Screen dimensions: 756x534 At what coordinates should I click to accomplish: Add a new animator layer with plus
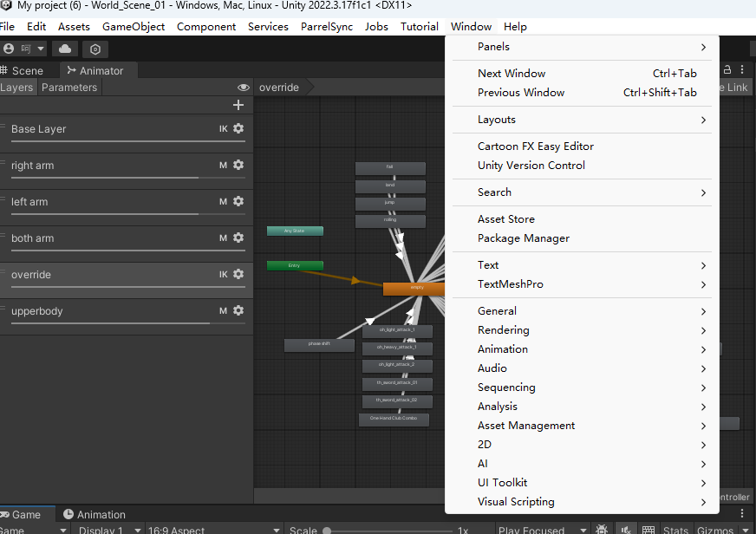coord(238,105)
